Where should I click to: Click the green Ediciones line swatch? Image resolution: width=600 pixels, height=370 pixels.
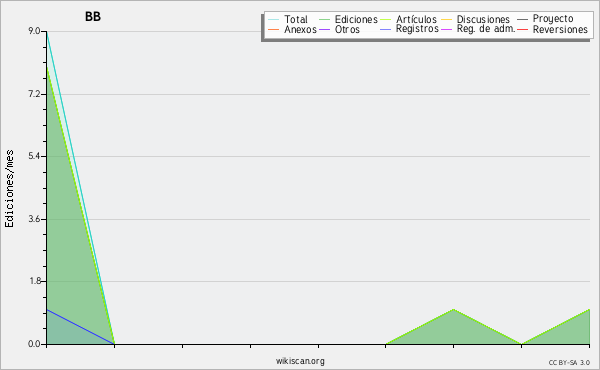coord(324,19)
